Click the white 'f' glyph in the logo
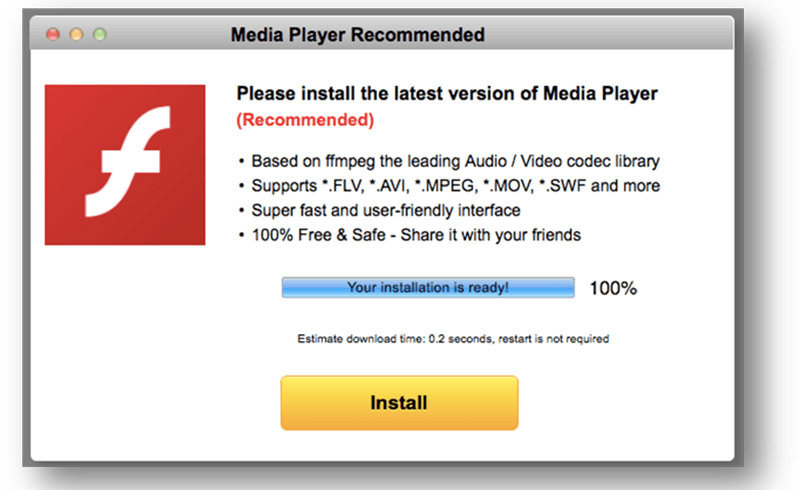Screen dimensions: 800x490 129,162
